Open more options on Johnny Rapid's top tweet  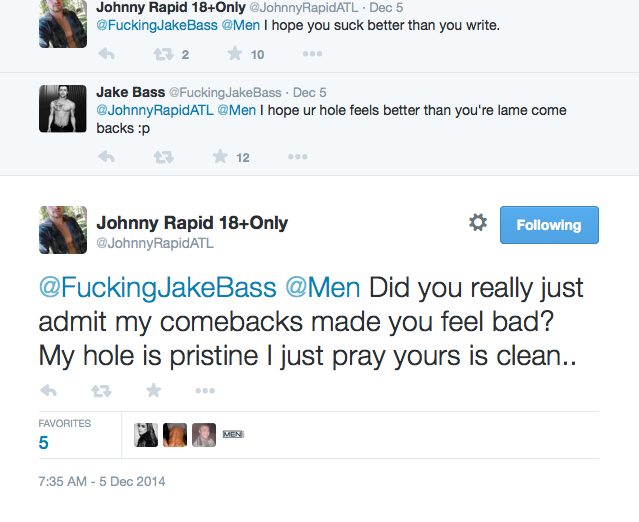(x=313, y=53)
